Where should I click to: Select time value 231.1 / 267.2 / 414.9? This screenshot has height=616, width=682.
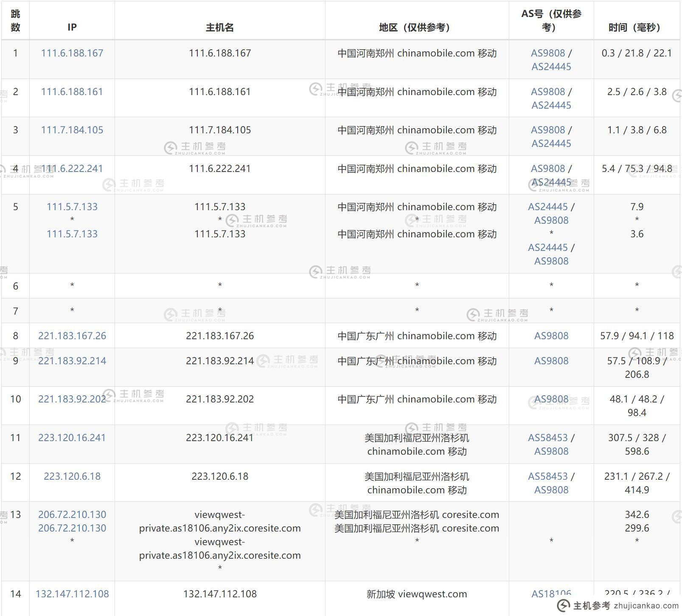tap(637, 483)
